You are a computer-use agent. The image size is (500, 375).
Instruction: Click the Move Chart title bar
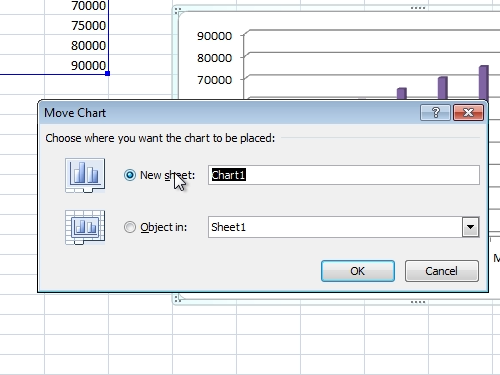click(x=263, y=113)
